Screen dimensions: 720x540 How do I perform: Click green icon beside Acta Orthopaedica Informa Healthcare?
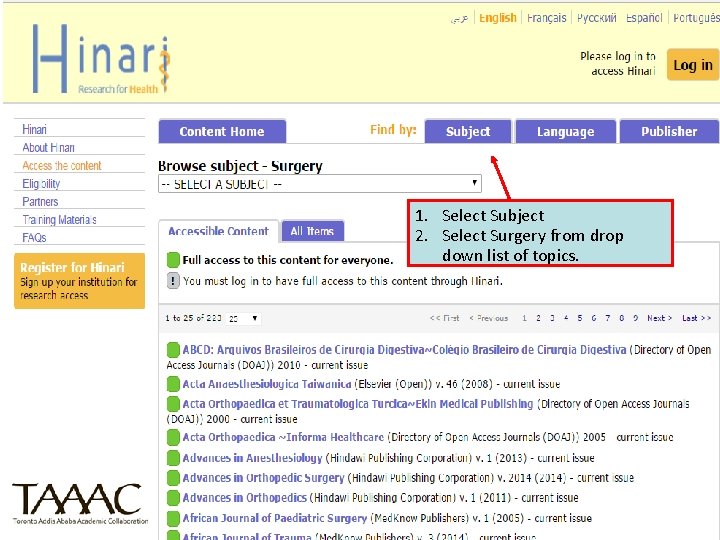[x=173, y=438]
